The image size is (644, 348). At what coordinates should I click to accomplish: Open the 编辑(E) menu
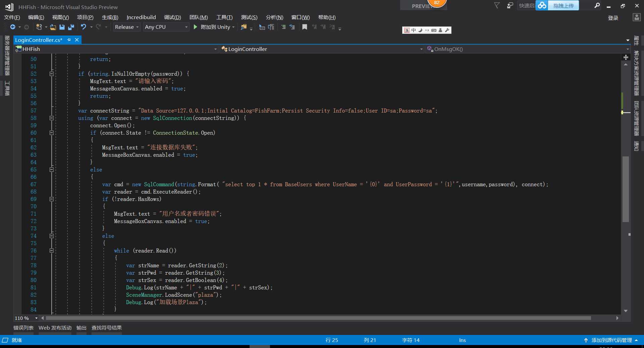click(36, 17)
